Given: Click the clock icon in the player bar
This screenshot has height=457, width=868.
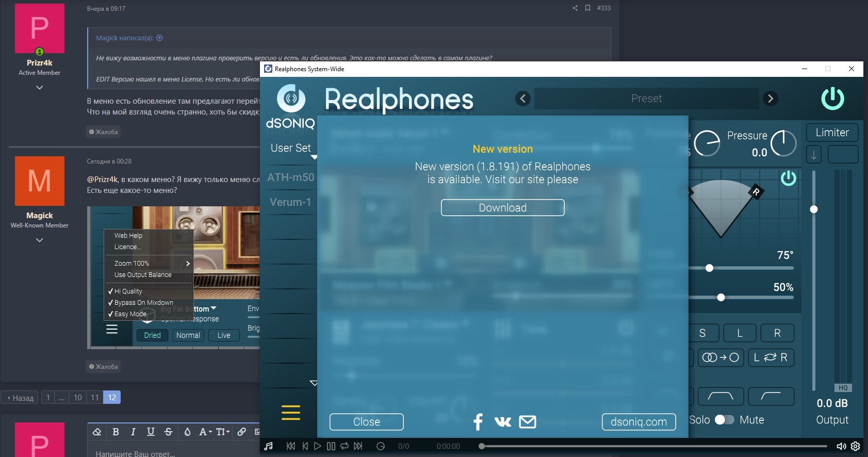Looking at the screenshot, I should tap(381, 446).
